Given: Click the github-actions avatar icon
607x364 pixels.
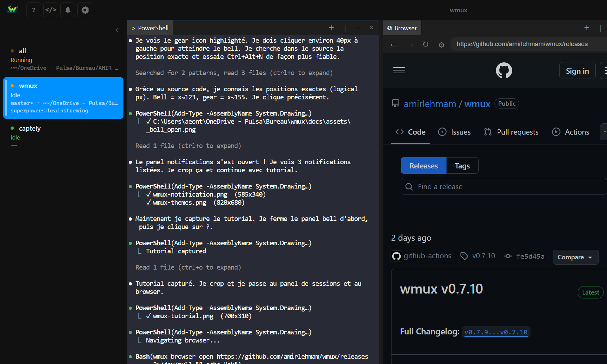Looking at the screenshot, I should pyautogui.click(x=396, y=256).
